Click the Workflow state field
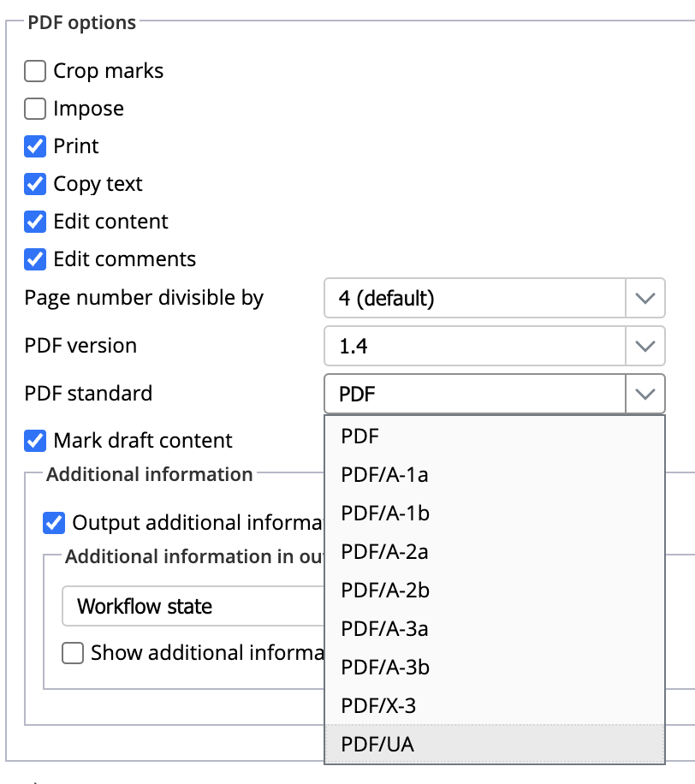Viewport: 695px width, 784px height. pos(193,607)
